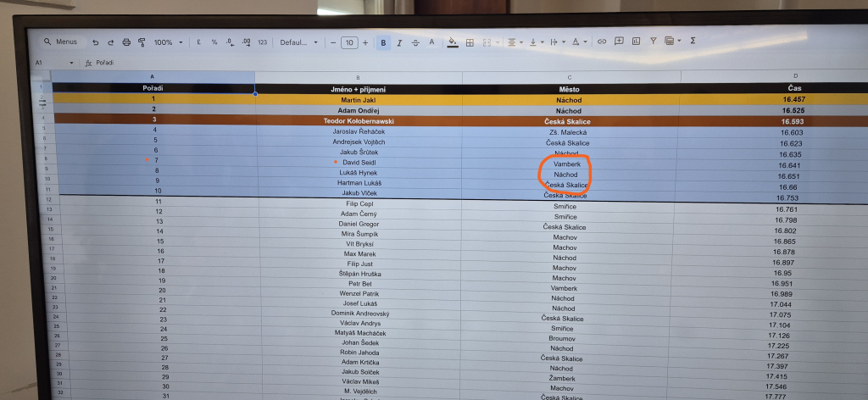This screenshot has width=868, height=400.
Task: Click the Undo arrow icon
Action: pos(96,42)
